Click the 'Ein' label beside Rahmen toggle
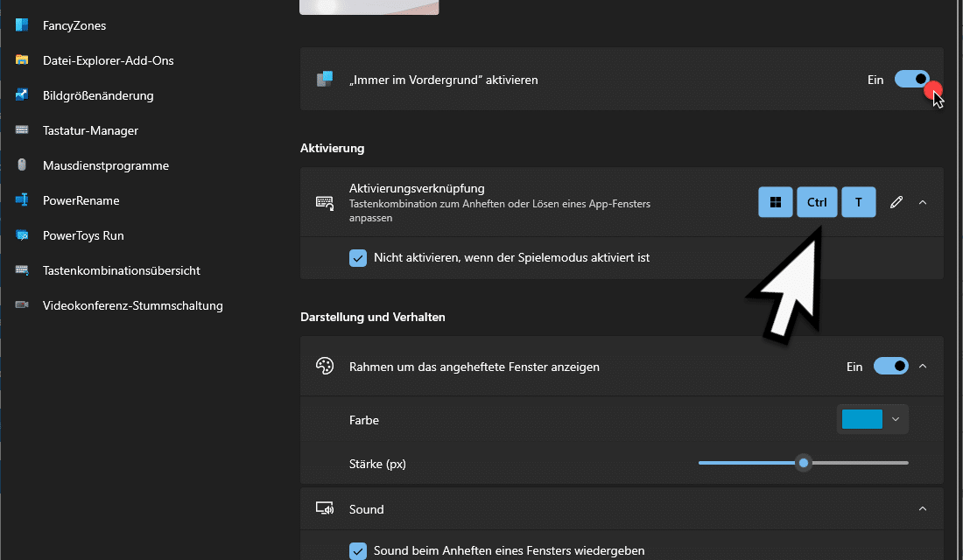This screenshot has width=963, height=560. click(854, 367)
